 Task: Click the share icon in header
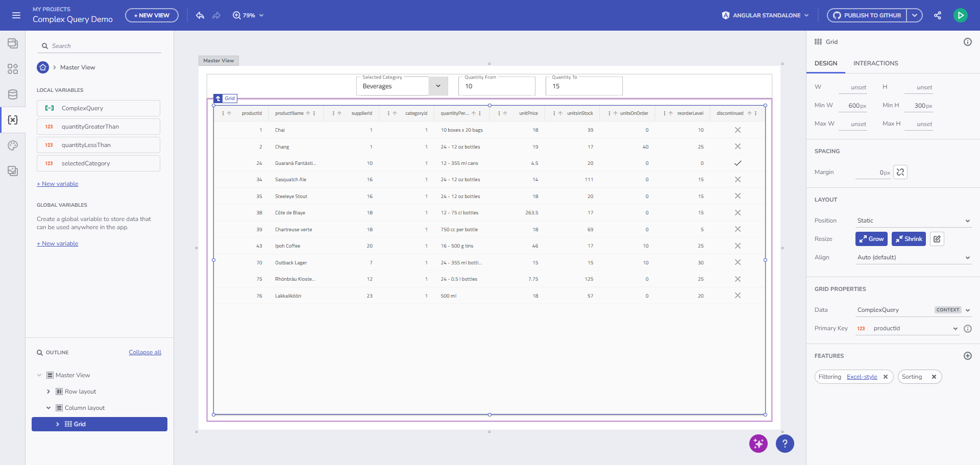938,15
